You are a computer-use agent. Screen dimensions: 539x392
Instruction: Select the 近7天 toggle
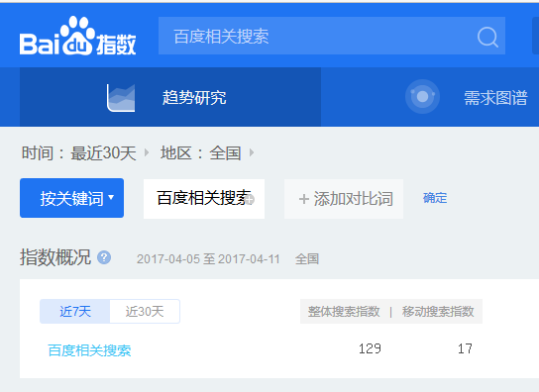click(x=75, y=311)
